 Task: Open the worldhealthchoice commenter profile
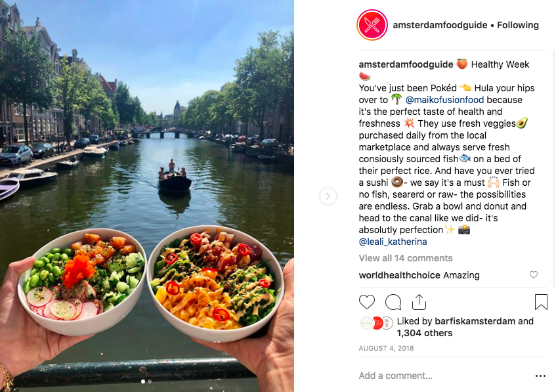pyautogui.click(x=399, y=275)
